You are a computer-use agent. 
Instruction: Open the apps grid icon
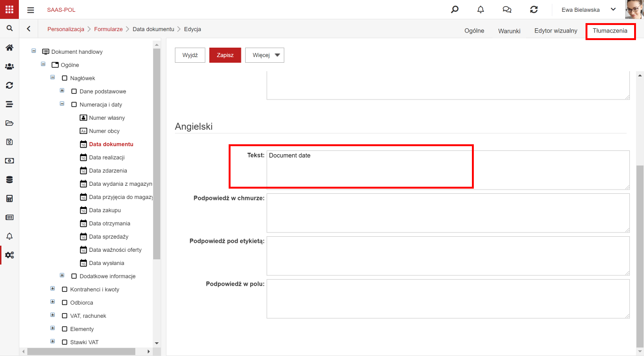click(9, 9)
